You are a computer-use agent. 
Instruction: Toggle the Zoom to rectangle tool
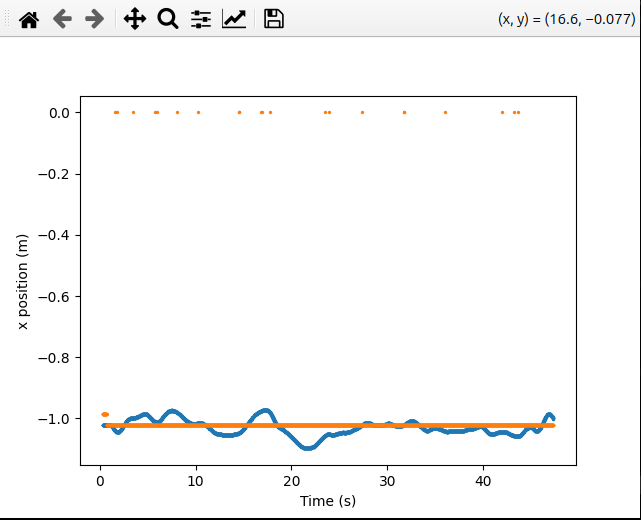click(168, 19)
